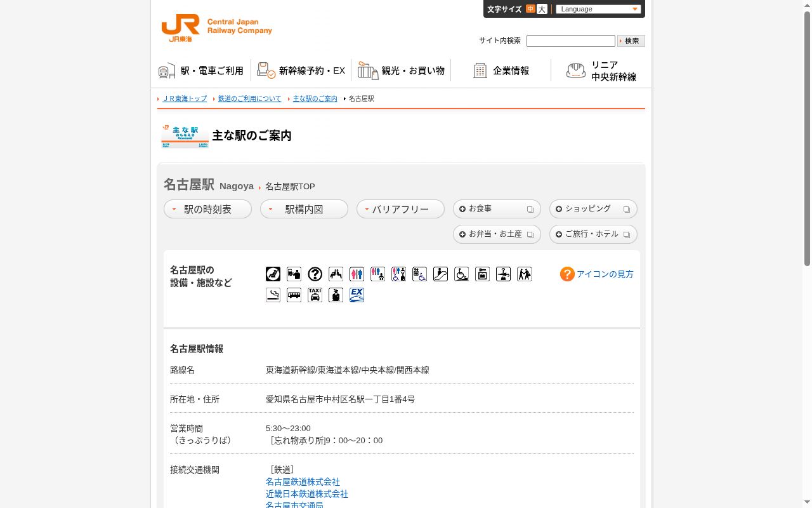Viewport: 812px width, 508px height.
Task: Expand the 駅構内図 dropdown button
Action: 304,209
